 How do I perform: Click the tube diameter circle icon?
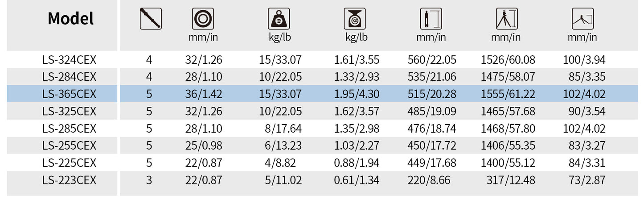(x=203, y=19)
